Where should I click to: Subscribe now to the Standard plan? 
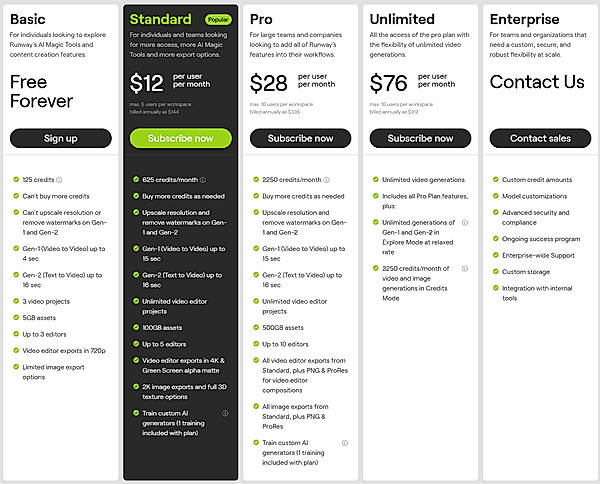(180, 138)
